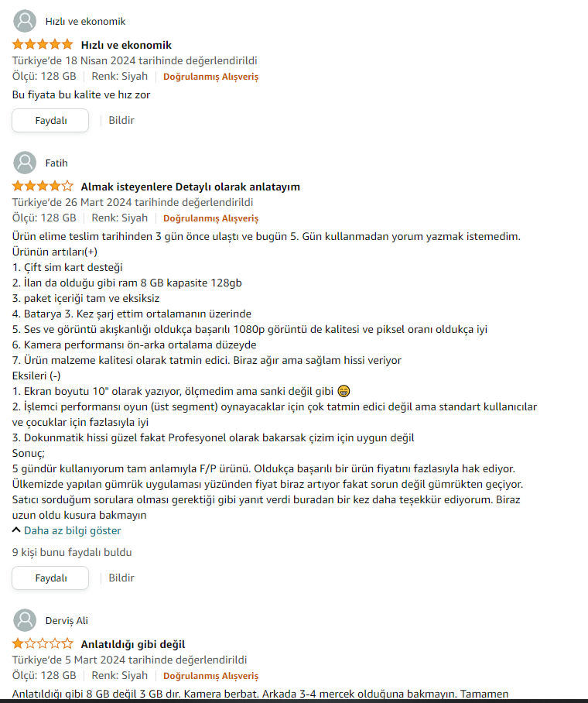This screenshot has height=703, width=588.
Task: Click the one-star rating on Derviş Ali's review
Action: 43,644
